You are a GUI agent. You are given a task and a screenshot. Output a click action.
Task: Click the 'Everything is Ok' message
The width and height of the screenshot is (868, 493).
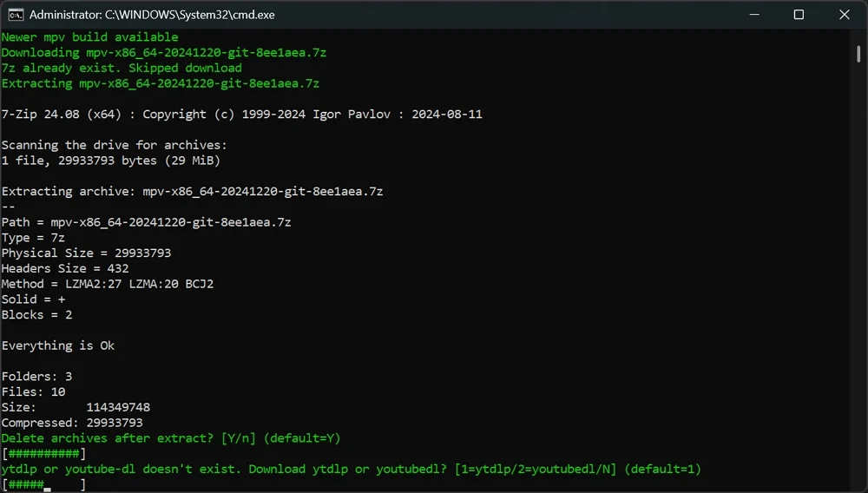(58, 345)
